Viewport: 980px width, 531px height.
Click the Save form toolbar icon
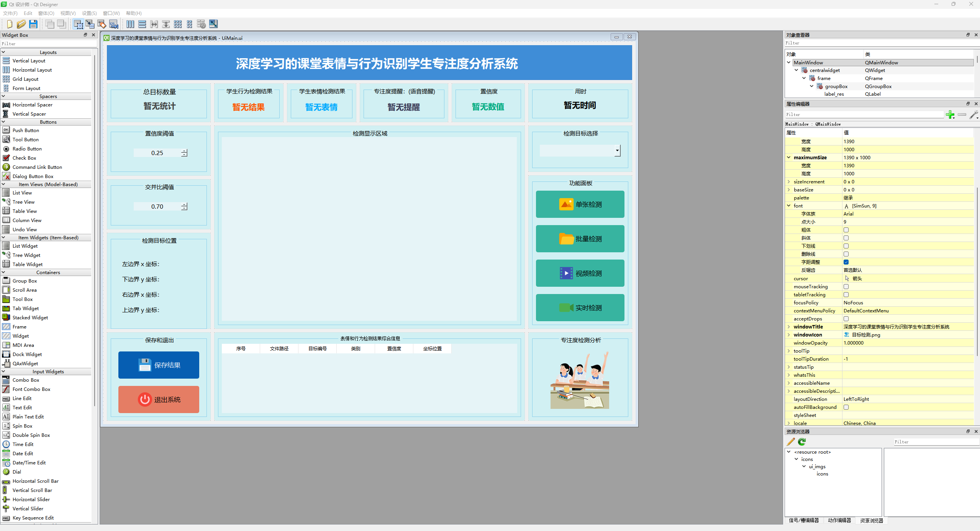[x=33, y=24]
